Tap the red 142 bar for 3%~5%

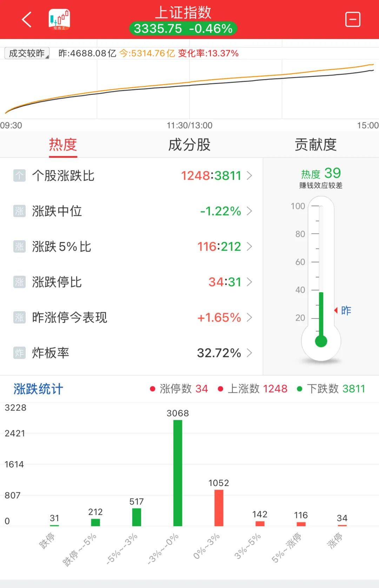pos(260,523)
